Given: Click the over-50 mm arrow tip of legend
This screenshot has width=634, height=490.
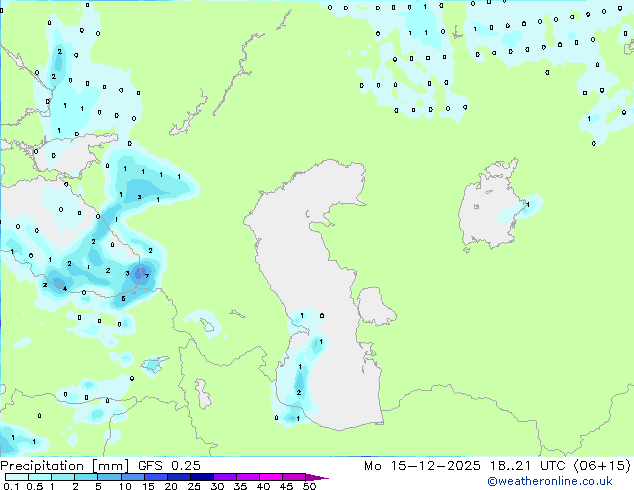Looking at the screenshot, I should [x=317, y=477].
